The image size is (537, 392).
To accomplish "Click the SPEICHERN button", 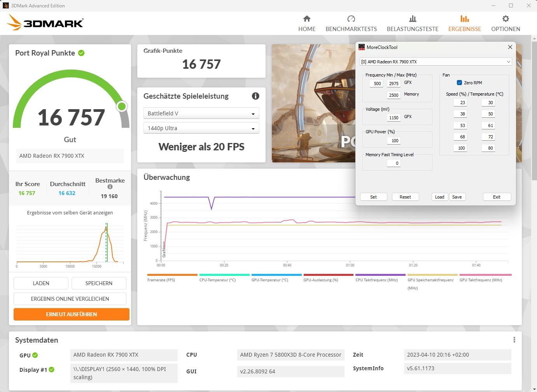I will pos(99,283).
